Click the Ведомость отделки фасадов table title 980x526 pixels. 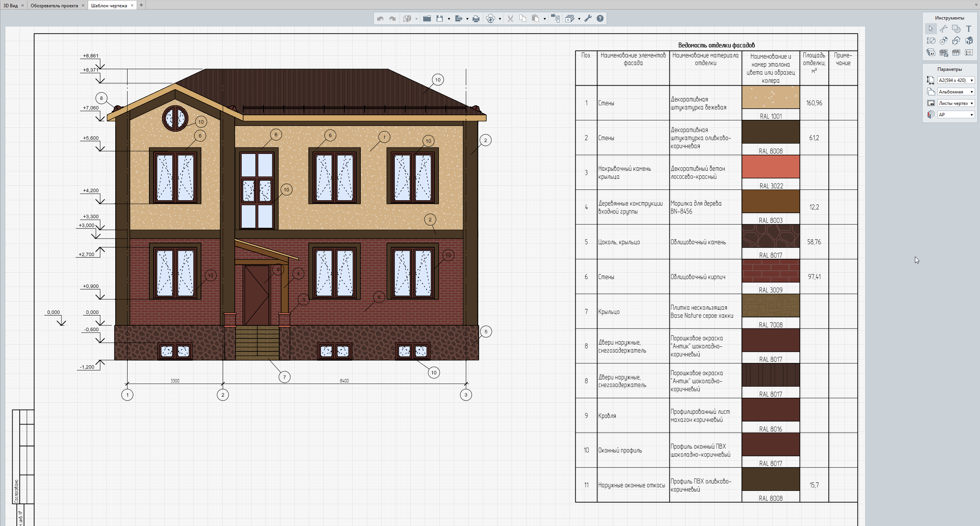click(716, 45)
